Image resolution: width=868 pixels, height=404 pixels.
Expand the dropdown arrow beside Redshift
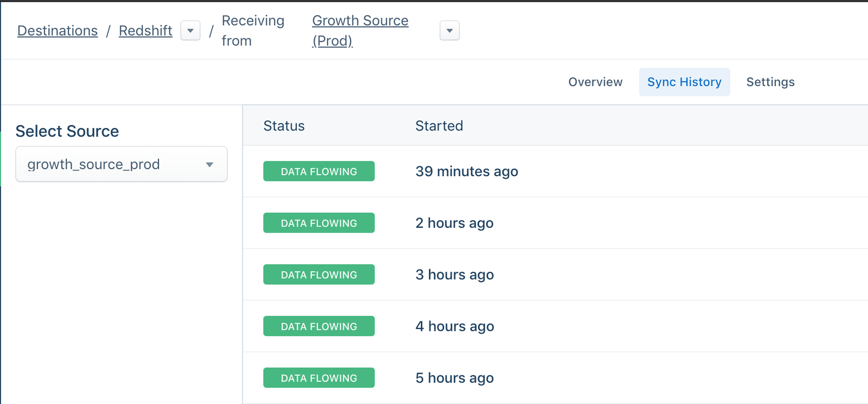pyautogui.click(x=190, y=31)
